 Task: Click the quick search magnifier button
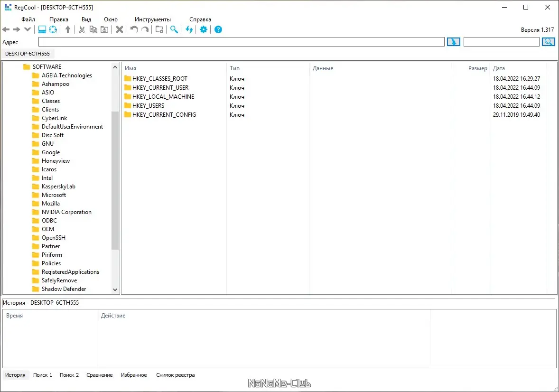click(x=548, y=42)
